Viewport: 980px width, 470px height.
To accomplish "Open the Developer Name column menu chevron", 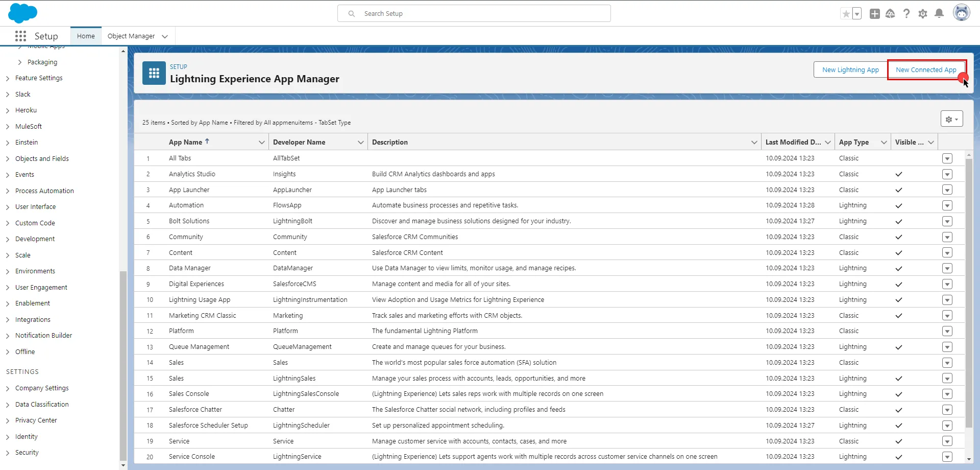I will (x=360, y=143).
